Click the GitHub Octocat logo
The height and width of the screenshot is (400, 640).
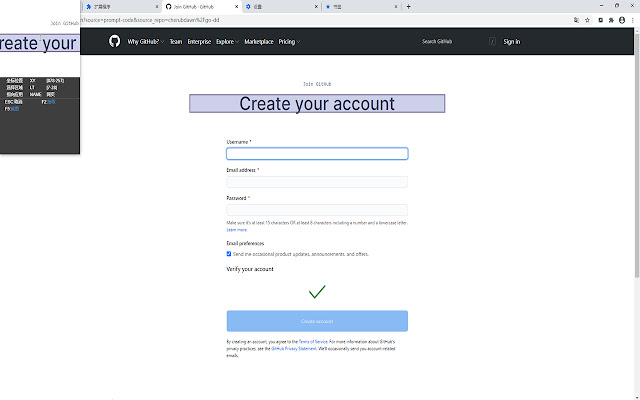[114, 41]
